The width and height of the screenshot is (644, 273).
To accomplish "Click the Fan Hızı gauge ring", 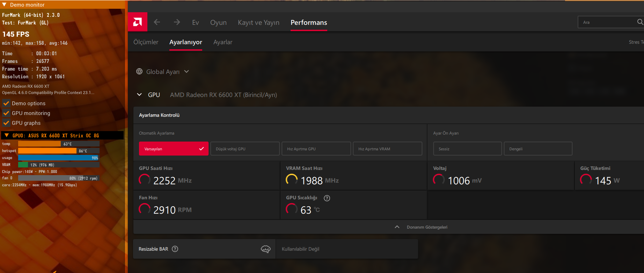I will (145, 209).
